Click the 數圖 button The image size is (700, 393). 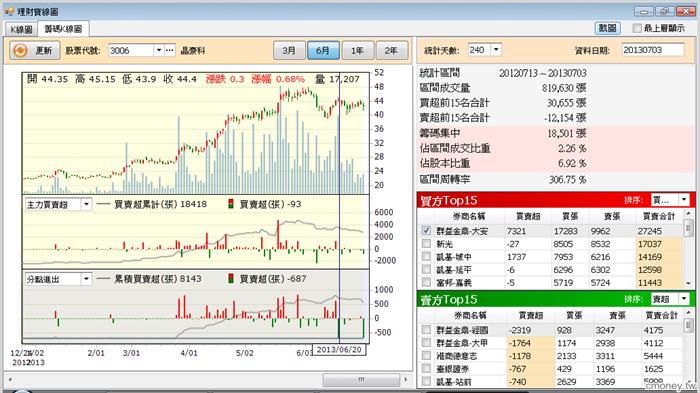click(607, 28)
